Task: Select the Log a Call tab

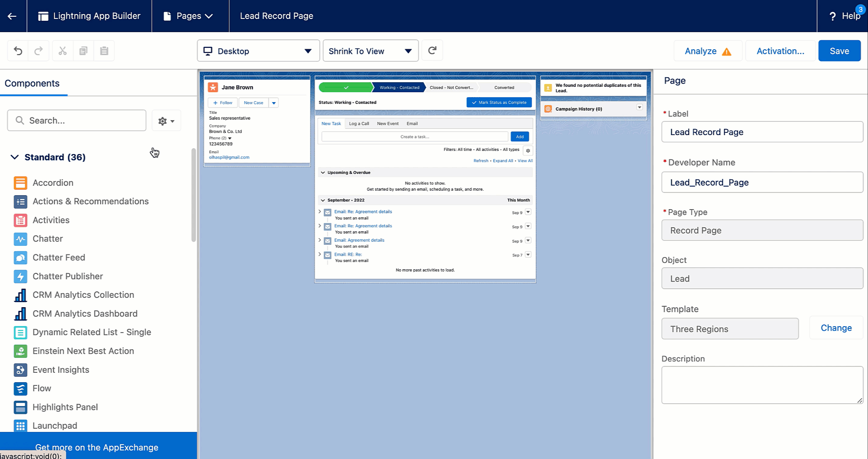Action: [359, 124]
